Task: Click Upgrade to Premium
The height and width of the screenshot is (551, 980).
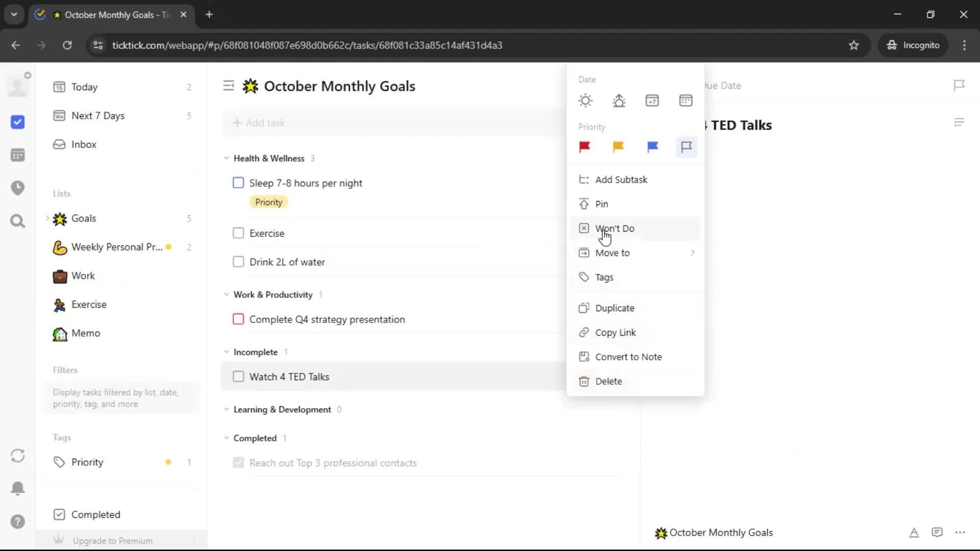Action: pyautogui.click(x=112, y=540)
